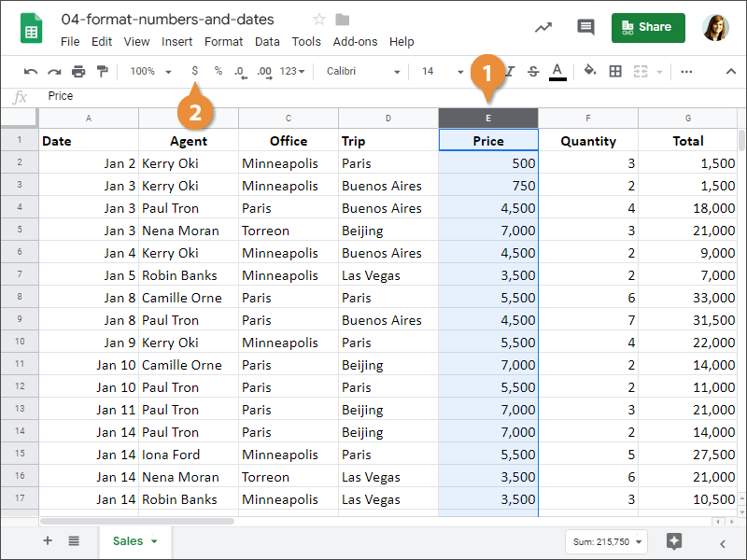This screenshot has width=747, height=560.
Task: Open the fill color picker
Action: [x=589, y=71]
